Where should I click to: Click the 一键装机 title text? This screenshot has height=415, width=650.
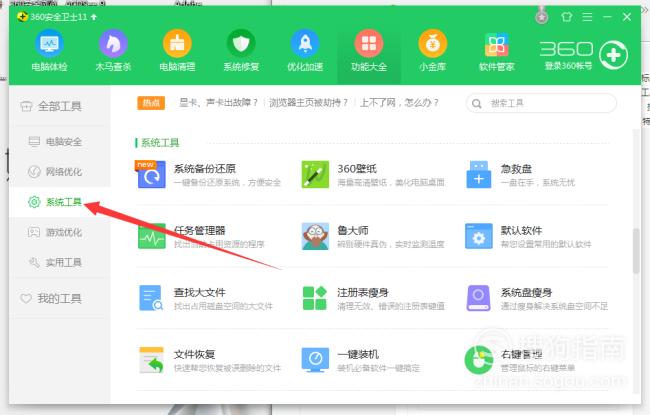click(358, 354)
